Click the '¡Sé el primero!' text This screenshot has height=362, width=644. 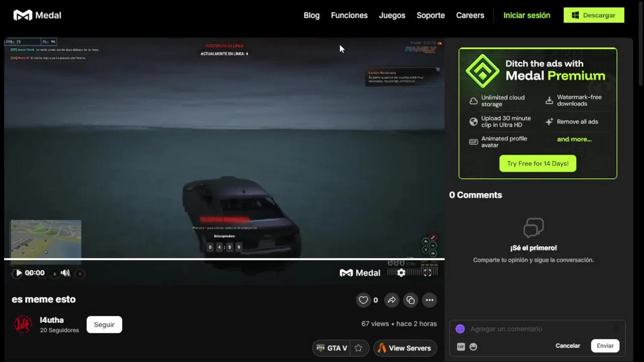click(533, 248)
